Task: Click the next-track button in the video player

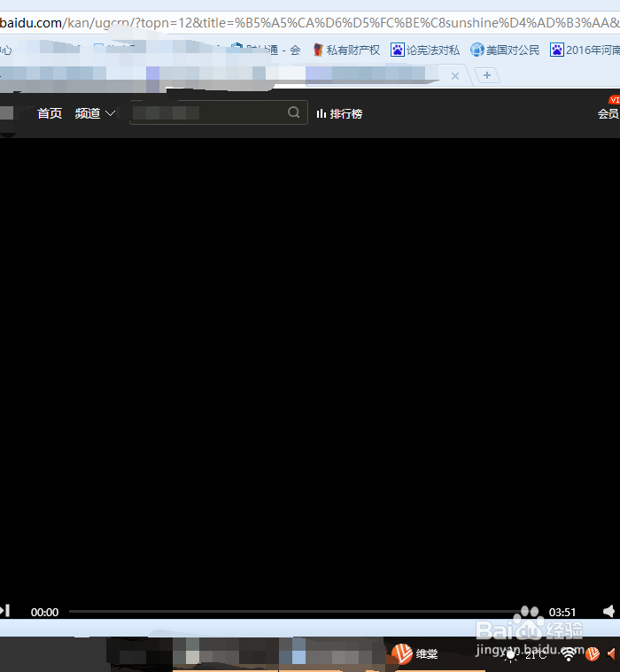Action: pyautogui.click(x=4, y=611)
